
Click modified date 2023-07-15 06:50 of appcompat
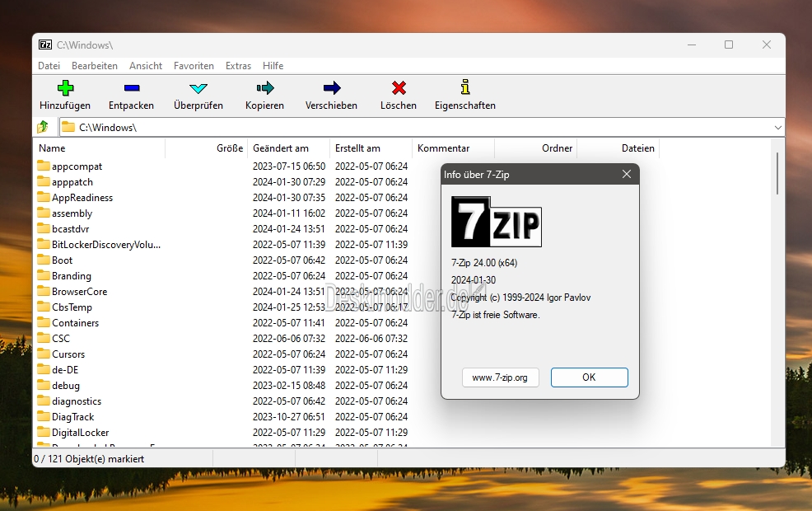(x=289, y=166)
